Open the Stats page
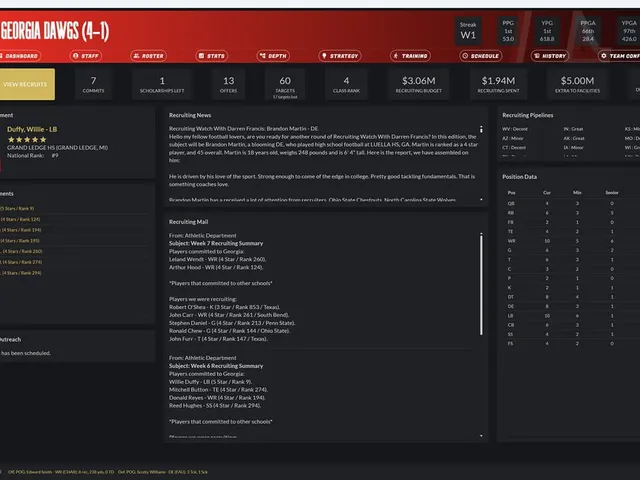The width and height of the screenshot is (640, 480). click(x=211, y=56)
